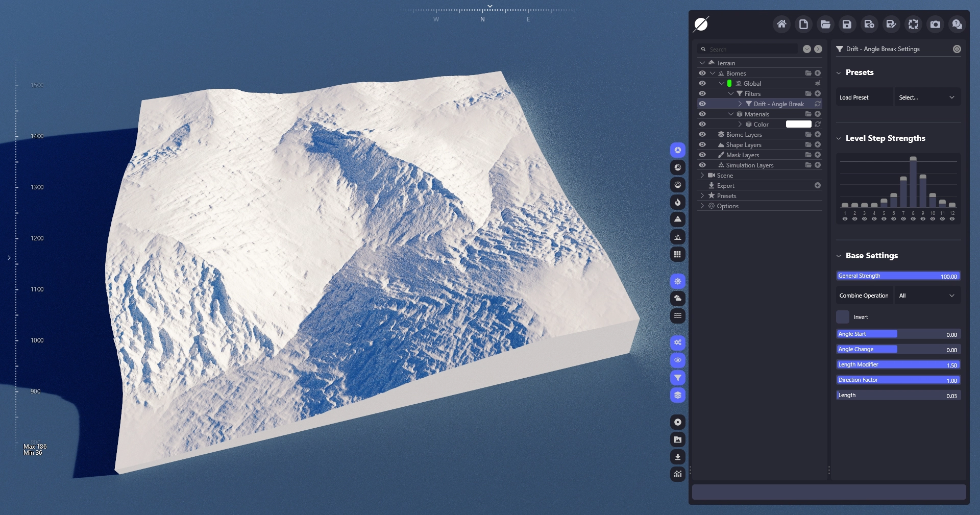Hide the Drift - Angle Break filter
Screen dimensions: 980x515
[x=702, y=104]
